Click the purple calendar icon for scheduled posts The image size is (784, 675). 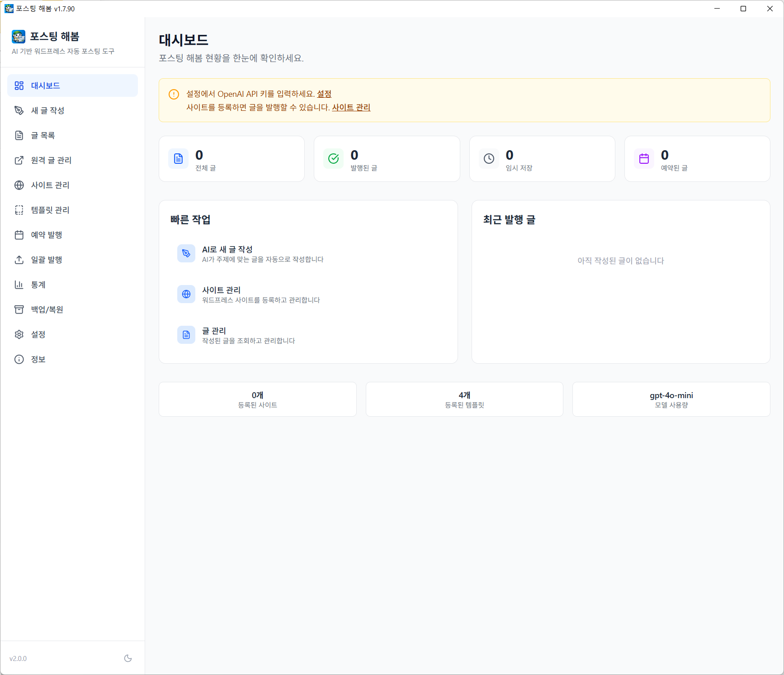644,159
